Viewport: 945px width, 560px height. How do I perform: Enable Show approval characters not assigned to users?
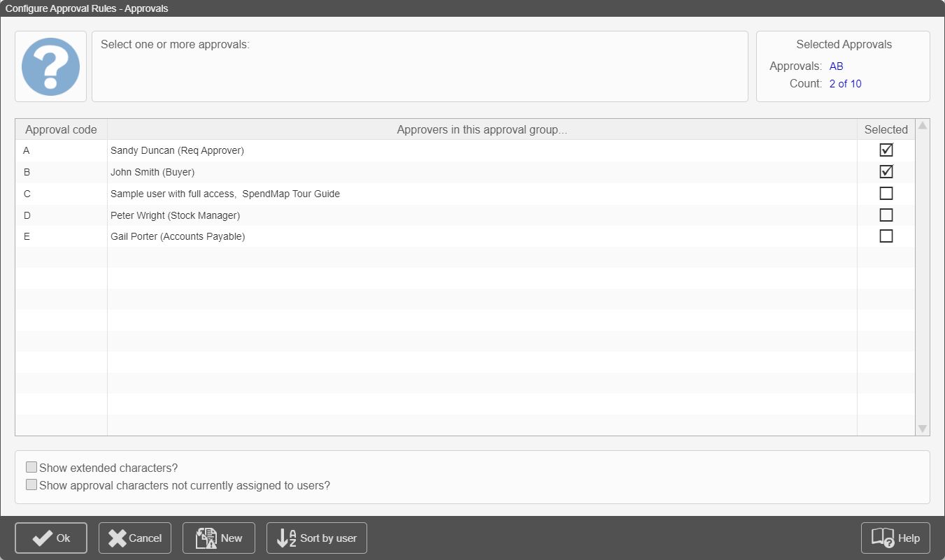(x=31, y=484)
